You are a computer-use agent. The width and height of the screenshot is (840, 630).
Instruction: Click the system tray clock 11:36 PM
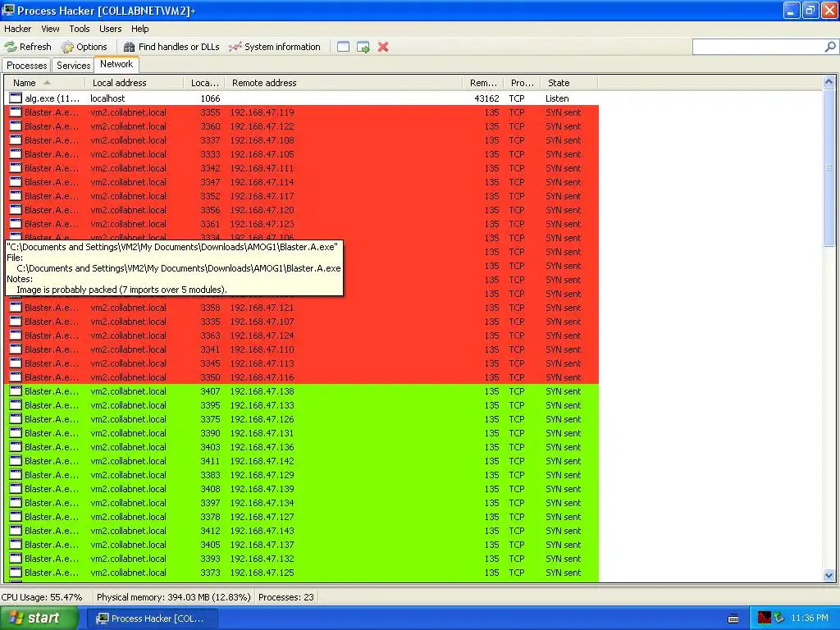pyautogui.click(x=810, y=618)
